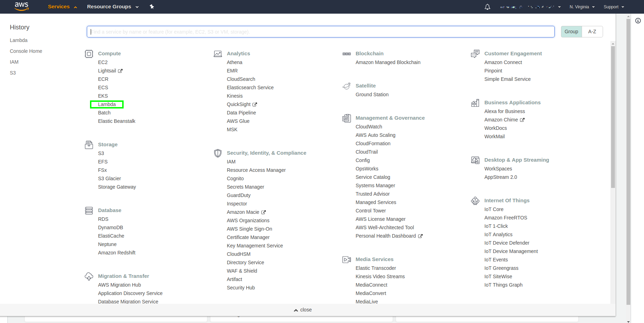
Task: Open notifications via the bell icon
Action: pyautogui.click(x=487, y=7)
